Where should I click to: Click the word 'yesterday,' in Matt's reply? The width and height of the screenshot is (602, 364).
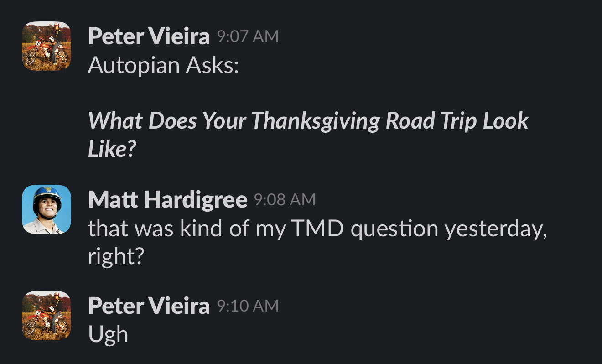tap(495, 229)
